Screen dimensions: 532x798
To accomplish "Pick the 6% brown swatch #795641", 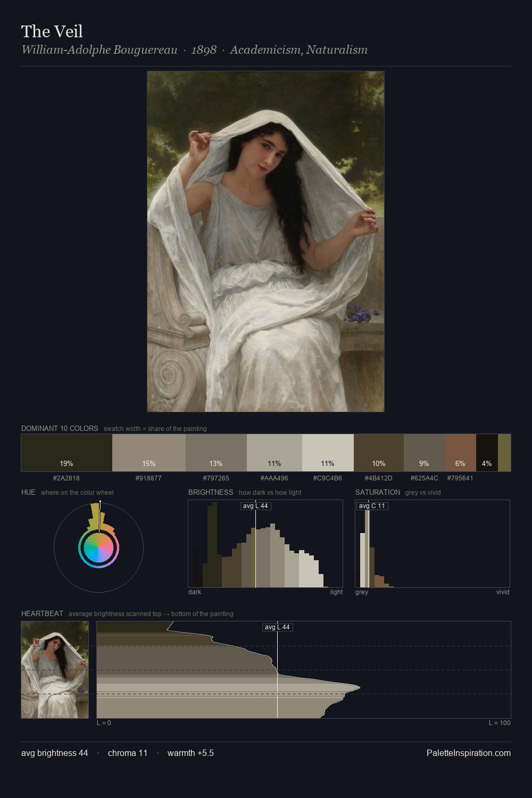I will pyautogui.click(x=460, y=453).
